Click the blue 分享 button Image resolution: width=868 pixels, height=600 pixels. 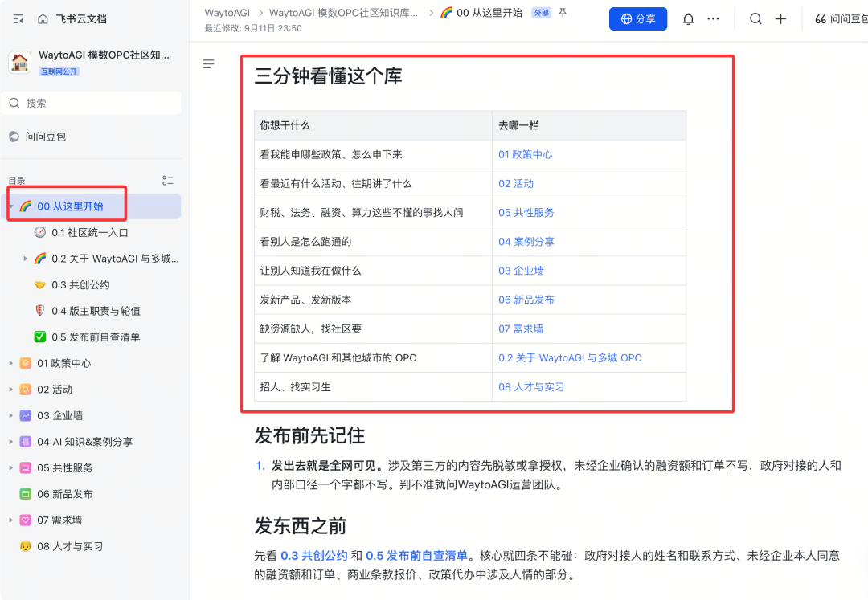click(x=637, y=18)
